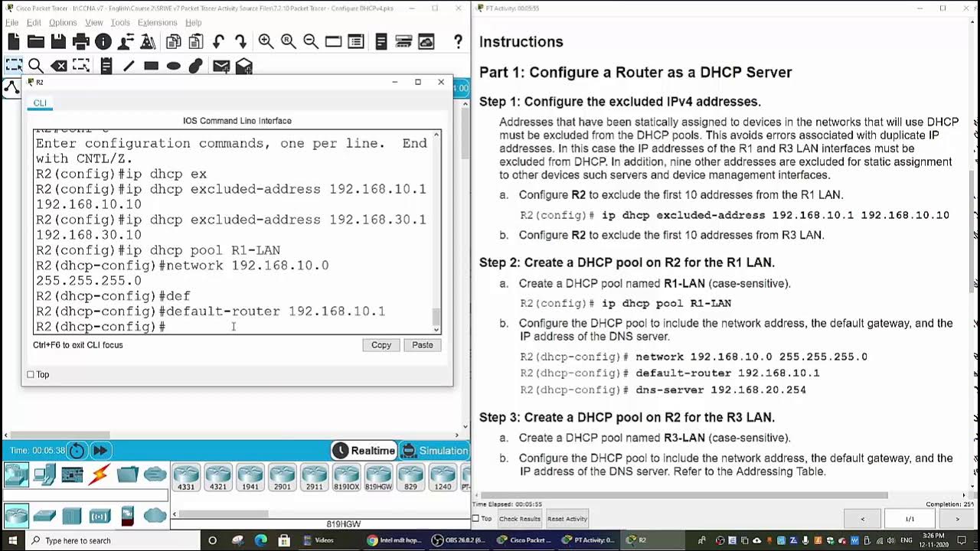The width and height of the screenshot is (980, 551).
Task: Choose the Add Simple PDU envelope
Action: [x=221, y=66]
